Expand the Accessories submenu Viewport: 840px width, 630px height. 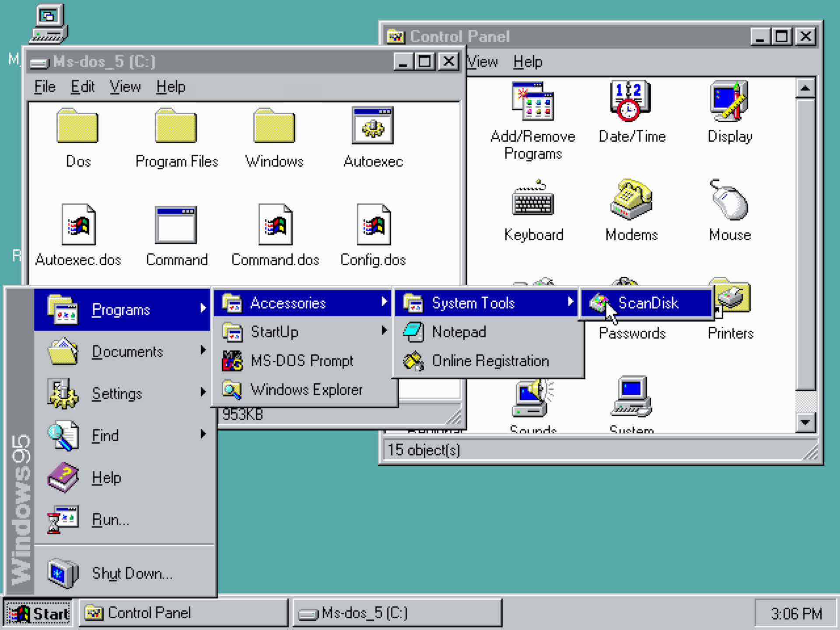point(302,303)
